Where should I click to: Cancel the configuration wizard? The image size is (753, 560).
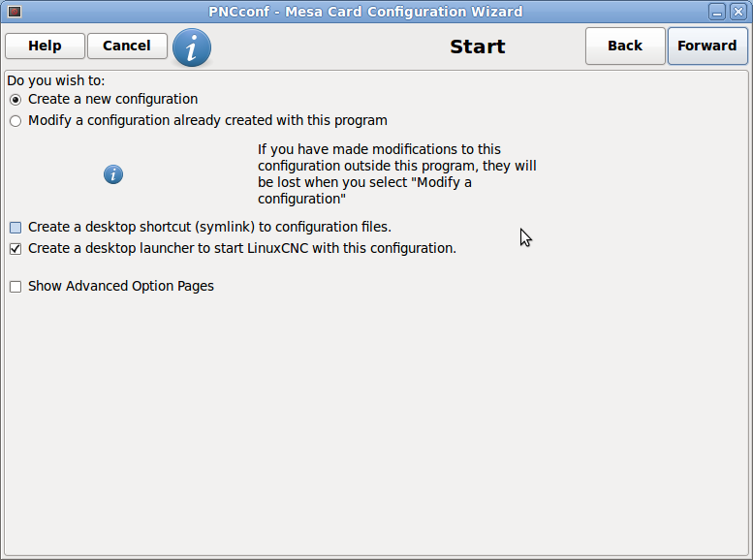(127, 47)
